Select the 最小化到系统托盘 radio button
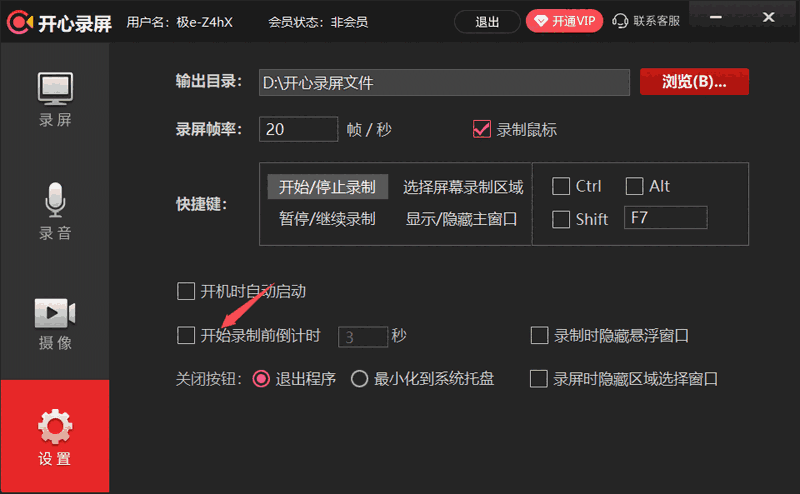800x494 pixels. (x=359, y=379)
